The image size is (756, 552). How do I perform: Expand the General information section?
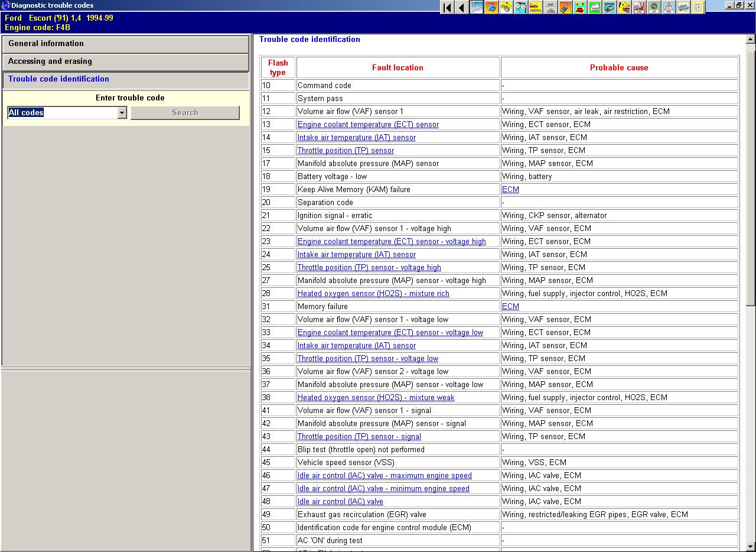(125, 44)
